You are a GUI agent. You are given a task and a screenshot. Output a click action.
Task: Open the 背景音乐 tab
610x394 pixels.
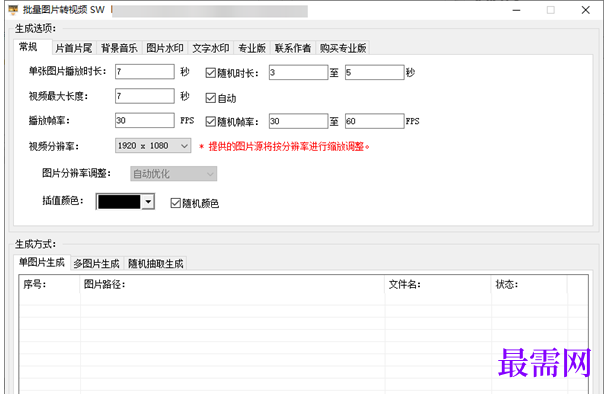coord(119,48)
